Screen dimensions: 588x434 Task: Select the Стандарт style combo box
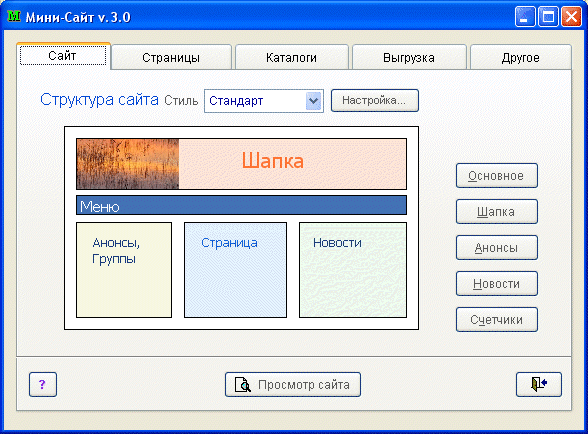coord(264,101)
